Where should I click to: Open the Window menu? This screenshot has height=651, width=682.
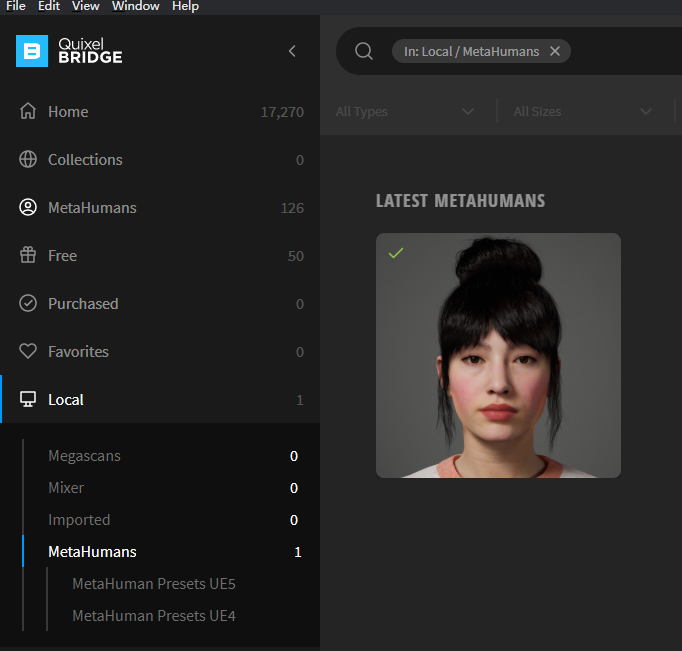(135, 6)
